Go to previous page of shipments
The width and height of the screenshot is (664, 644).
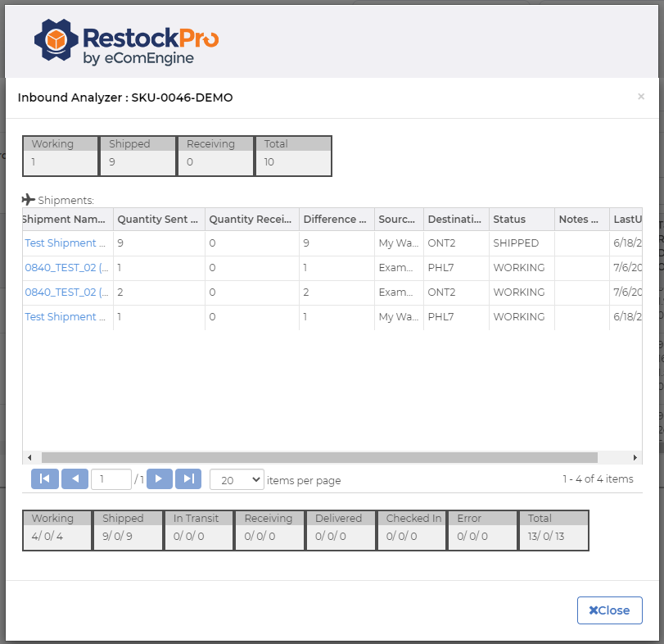click(x=75, y=479)
